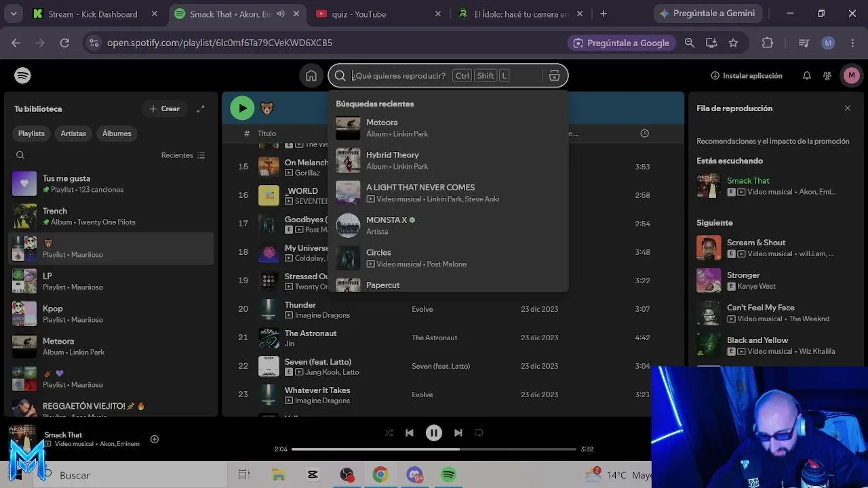Open Spotify notifications bell
Viewport: 868px width, 488px height.
[x=806, y=76]
